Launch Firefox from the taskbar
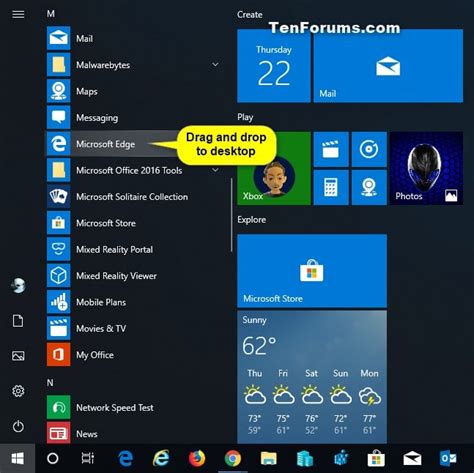The width and height of the screenshot is (474, 473). 197,458
